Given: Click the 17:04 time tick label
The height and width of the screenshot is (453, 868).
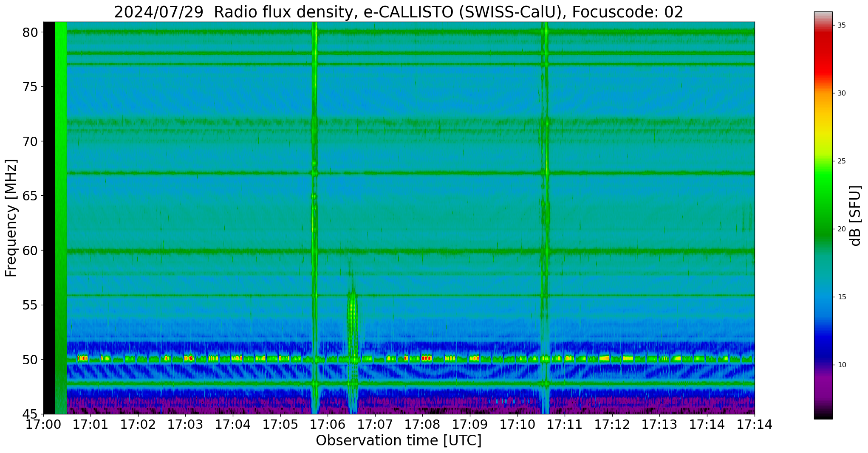Looking at the screenshot, I should pos(233,424).
